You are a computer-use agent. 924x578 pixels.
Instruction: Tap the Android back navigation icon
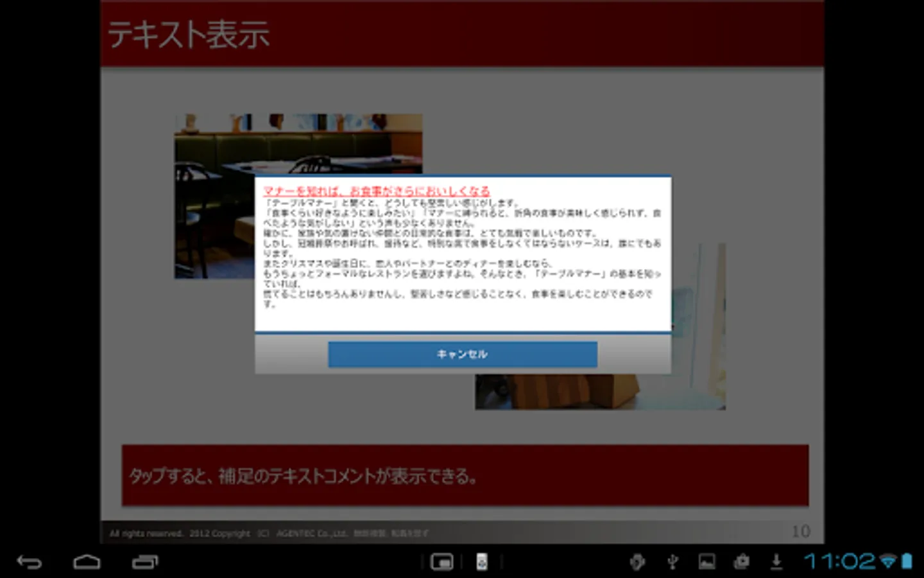coord(29,562)
